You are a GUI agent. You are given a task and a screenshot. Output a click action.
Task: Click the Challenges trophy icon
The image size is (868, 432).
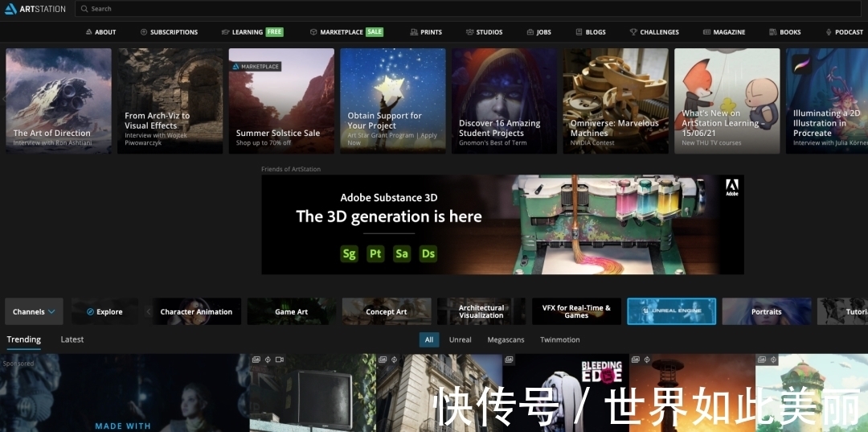point(633,32)
